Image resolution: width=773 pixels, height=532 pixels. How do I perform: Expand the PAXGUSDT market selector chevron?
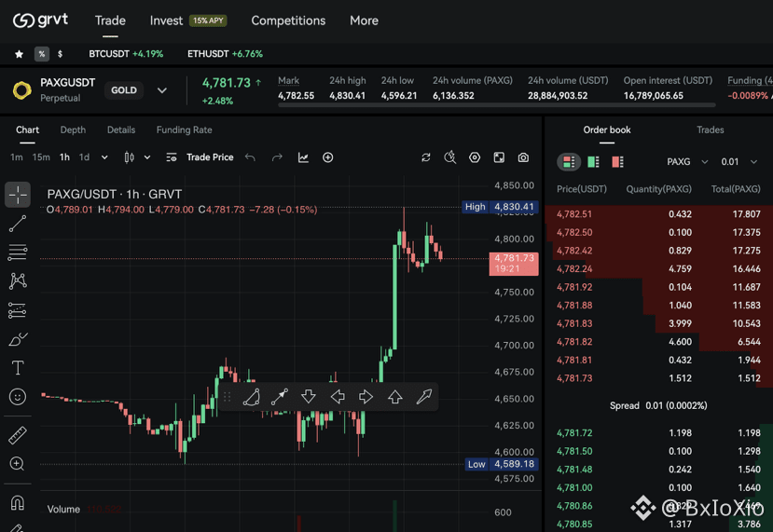coord(161,90)
